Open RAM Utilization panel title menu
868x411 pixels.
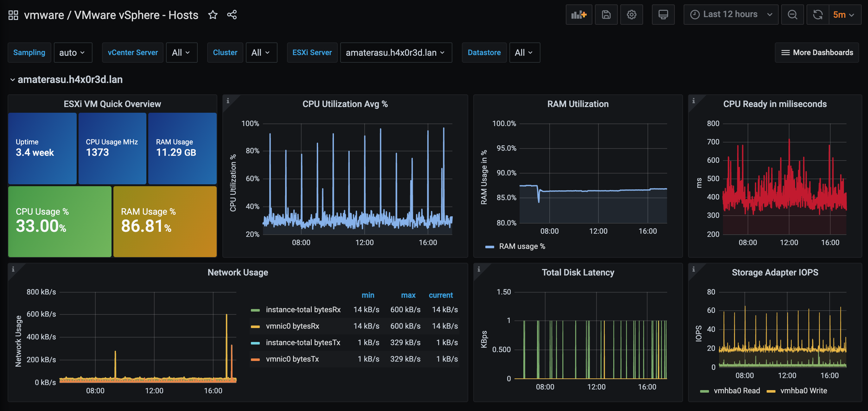tap(578, 104)
